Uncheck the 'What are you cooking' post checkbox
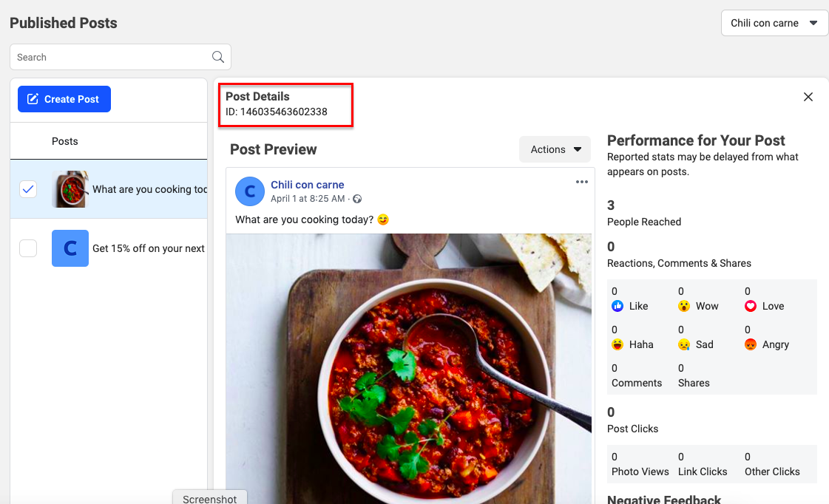This screenshot has width=829, height=504. point(28,189)
